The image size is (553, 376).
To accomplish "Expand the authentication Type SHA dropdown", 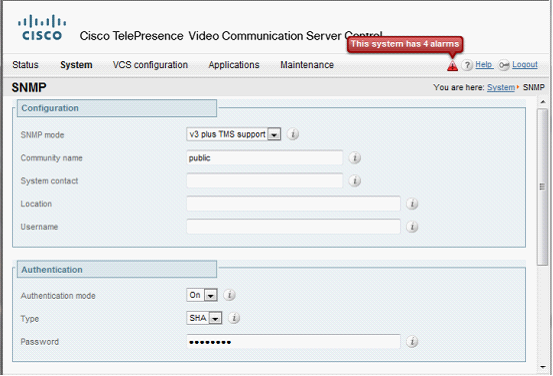I will coord(215,318).
